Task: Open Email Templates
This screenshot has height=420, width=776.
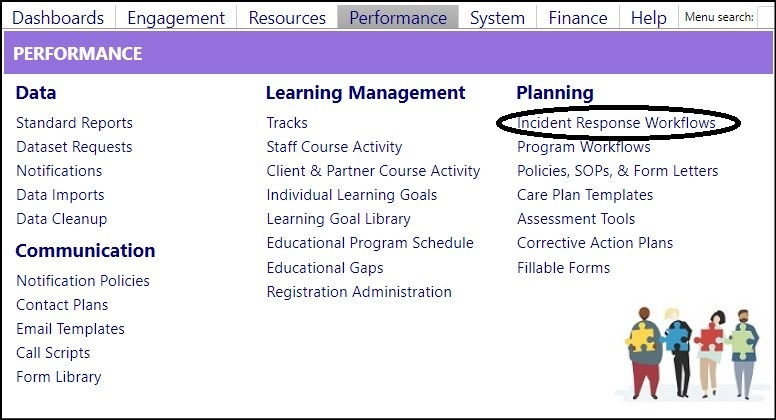Action: 70,329
